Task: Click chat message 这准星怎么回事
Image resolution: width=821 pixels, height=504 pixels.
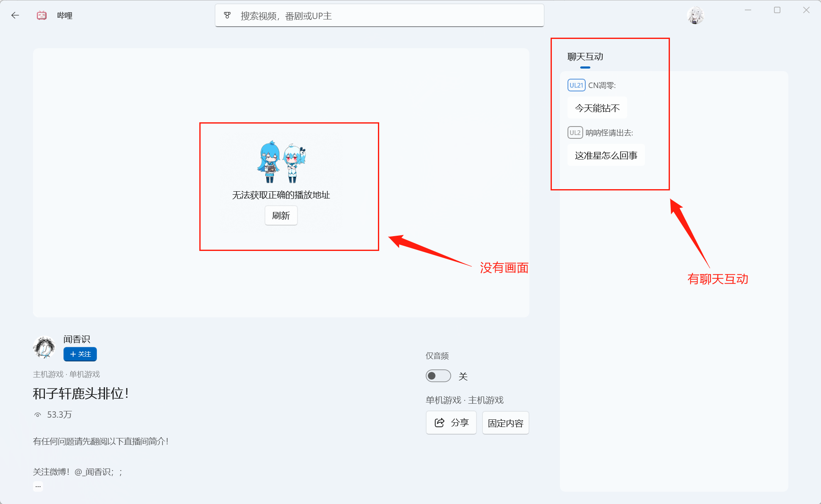Action: tap(606, 155)
